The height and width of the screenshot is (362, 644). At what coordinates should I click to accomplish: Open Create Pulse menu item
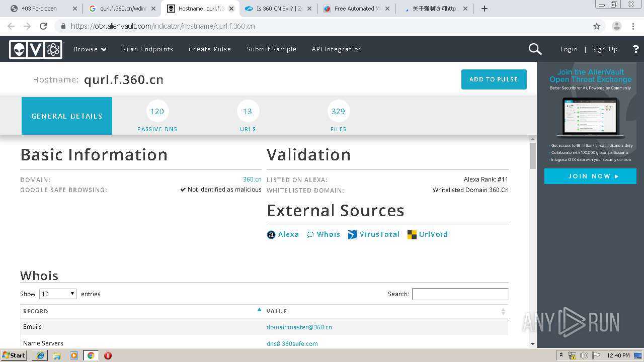pyautogui.click(x=210, y=49)
